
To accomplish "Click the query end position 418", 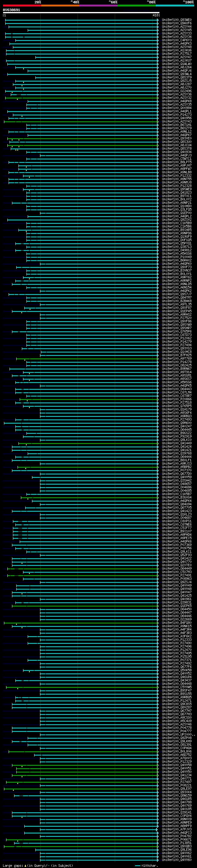I will coord(155,15).
